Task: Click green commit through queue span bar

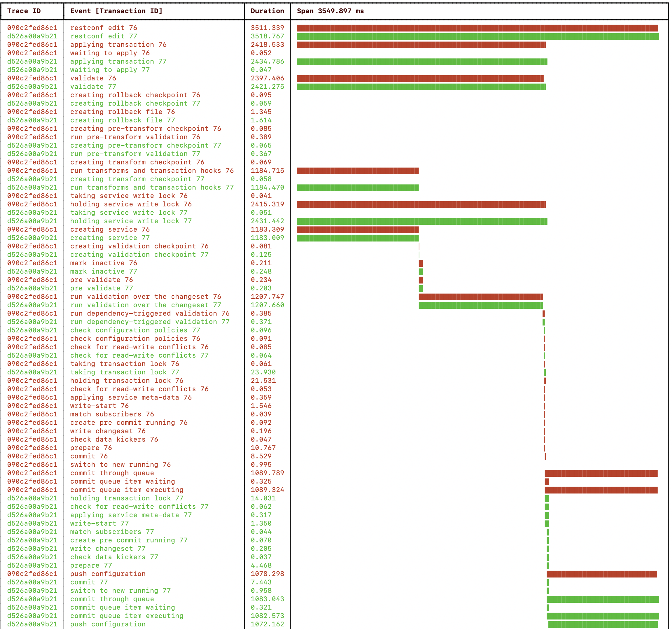Action: coord(602,599)
